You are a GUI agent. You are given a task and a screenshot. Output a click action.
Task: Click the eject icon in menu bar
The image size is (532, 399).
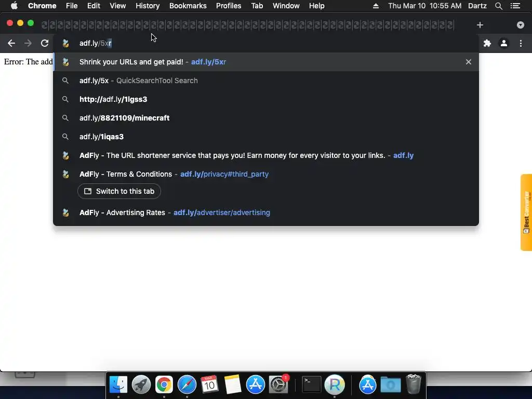tap(376, 6)
